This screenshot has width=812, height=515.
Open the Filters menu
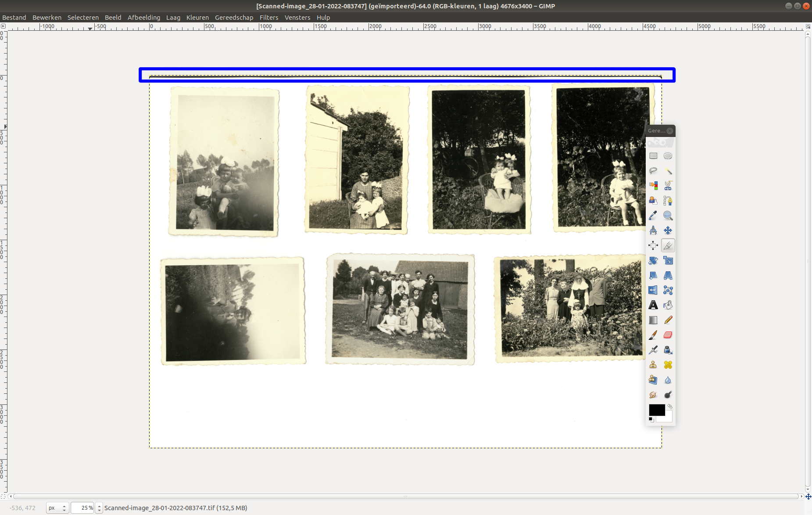268,18
